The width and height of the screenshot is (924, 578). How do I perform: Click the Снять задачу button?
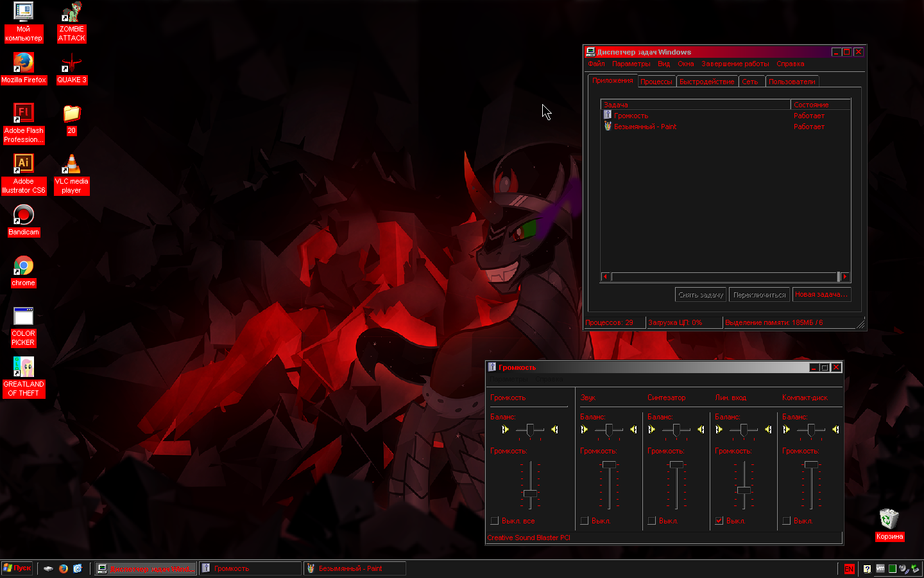[x=701, y=294]
